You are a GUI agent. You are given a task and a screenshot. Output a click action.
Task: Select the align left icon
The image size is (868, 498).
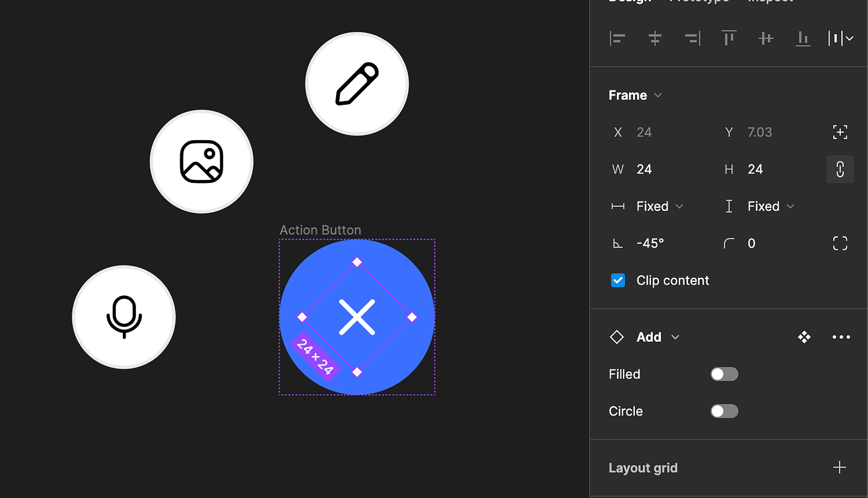(617, 38)
